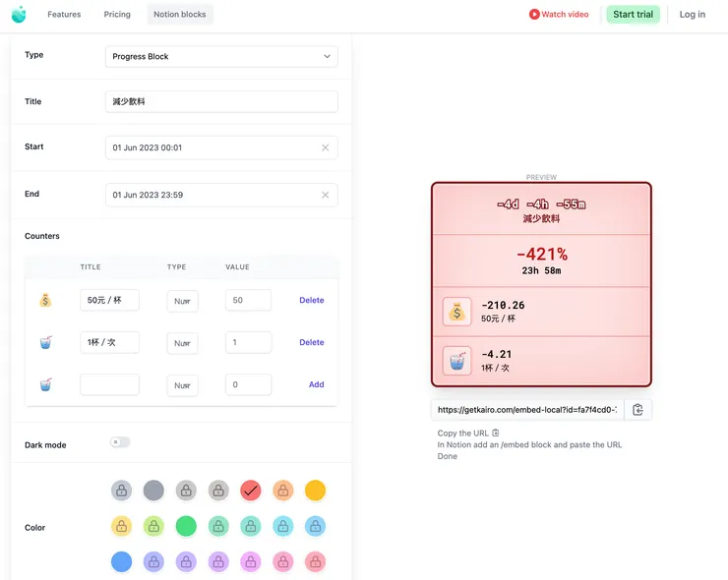Click the locked sky blue swatch at row end
This screenshot has width=728, height=580.
(315, 526)
